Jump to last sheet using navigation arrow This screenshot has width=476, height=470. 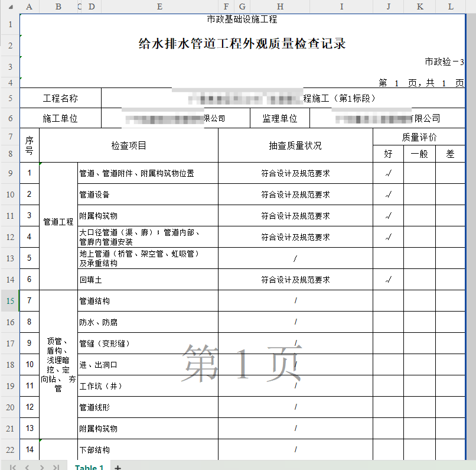pos(56,466)
